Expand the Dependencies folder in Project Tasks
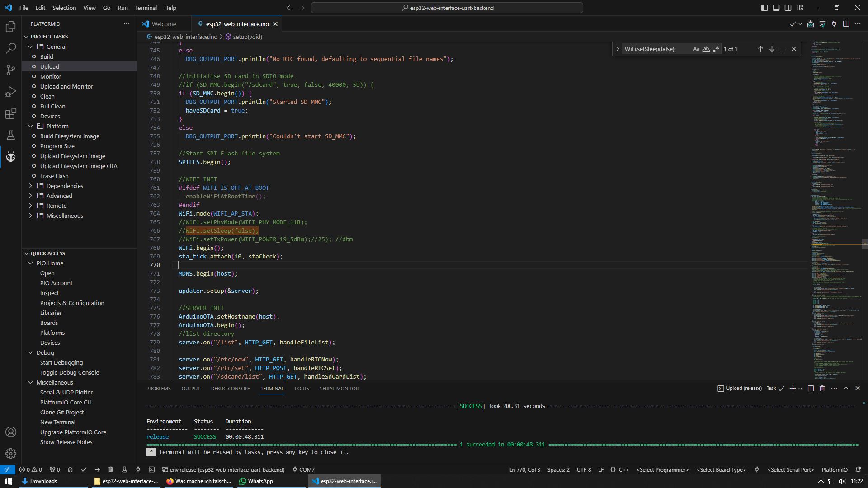The image size is (868, 488). coord(65,186)
